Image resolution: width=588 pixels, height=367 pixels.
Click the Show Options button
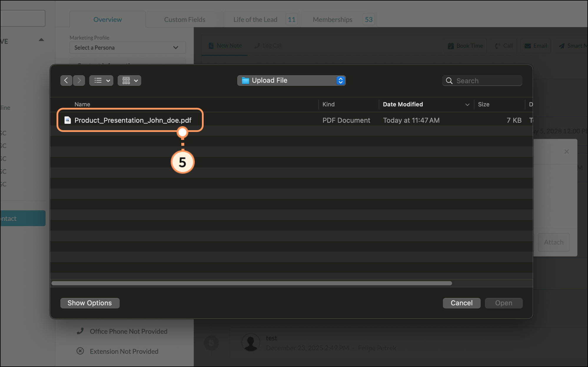pyautogui.click(x=90, y=303)
